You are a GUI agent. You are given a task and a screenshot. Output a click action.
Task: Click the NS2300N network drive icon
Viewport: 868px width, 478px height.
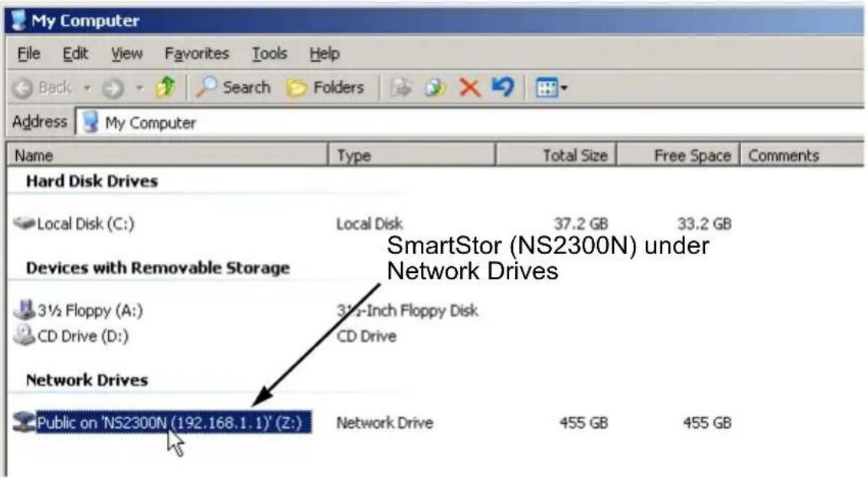coord(24,422)
